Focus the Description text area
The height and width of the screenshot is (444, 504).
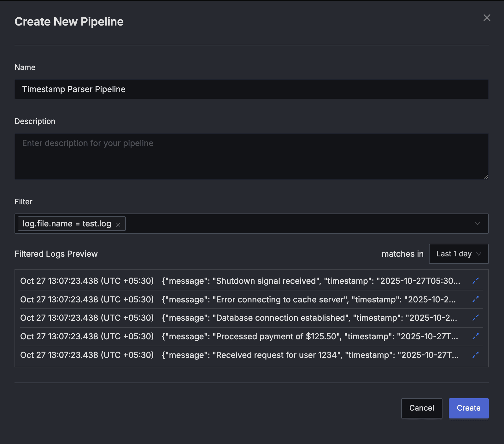[x=251, y=156]
